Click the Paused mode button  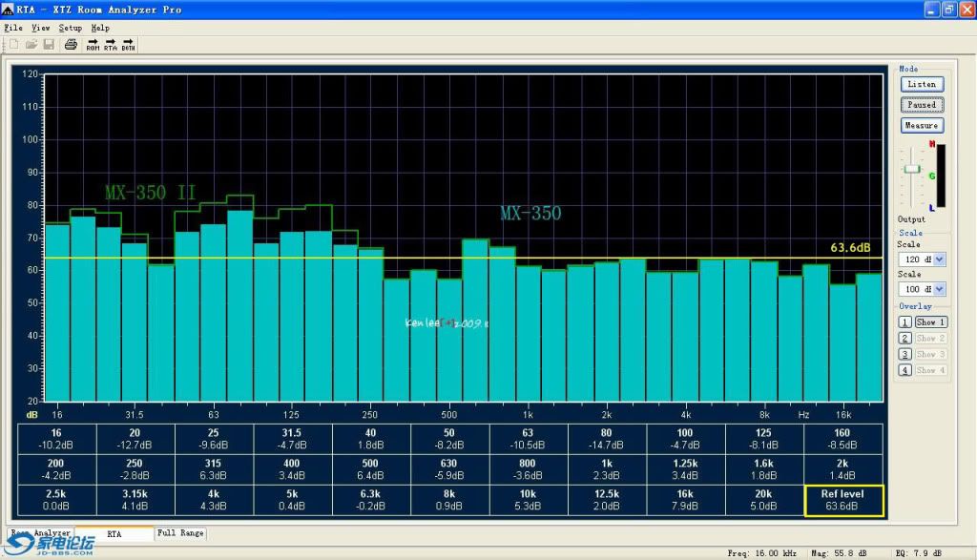[x=922, y=105]
